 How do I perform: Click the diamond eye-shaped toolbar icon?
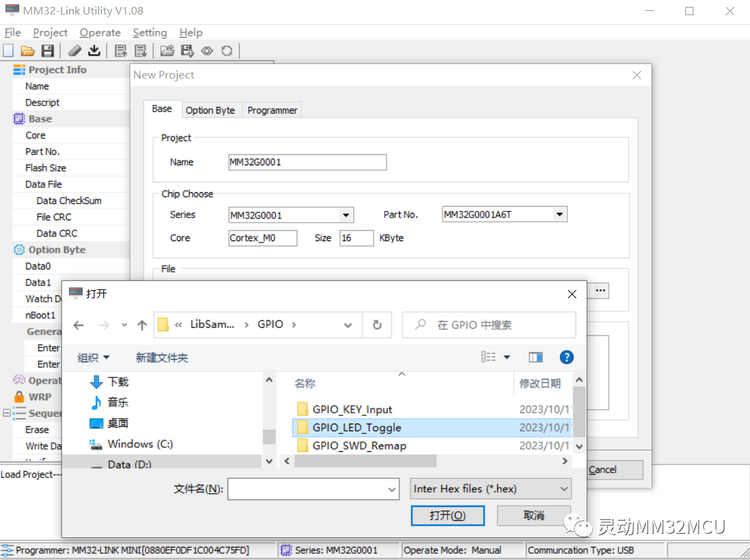[x=207, y=51]
